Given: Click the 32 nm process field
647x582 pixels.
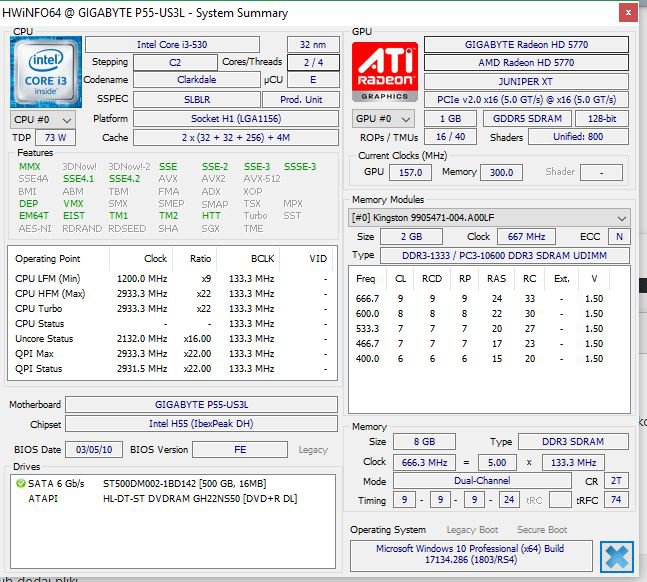Looking at the screenshot, I should click(x=313, y=45).
